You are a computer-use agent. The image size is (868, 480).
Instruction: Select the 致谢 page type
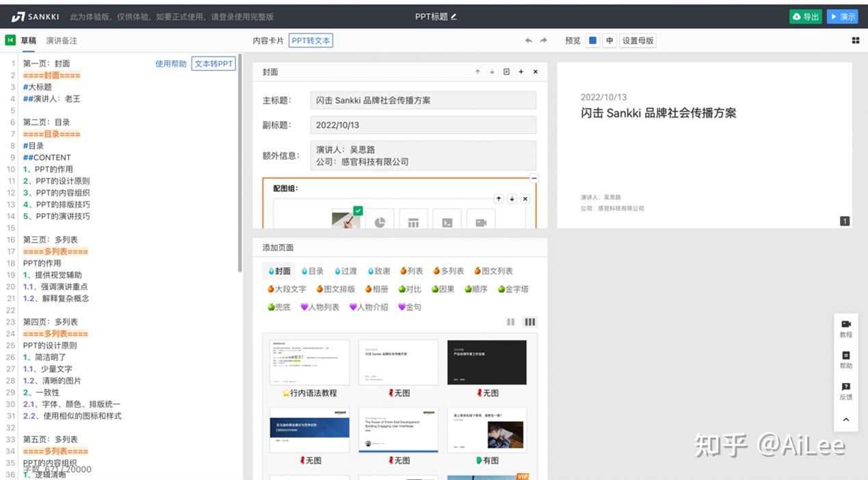(379, 271)
